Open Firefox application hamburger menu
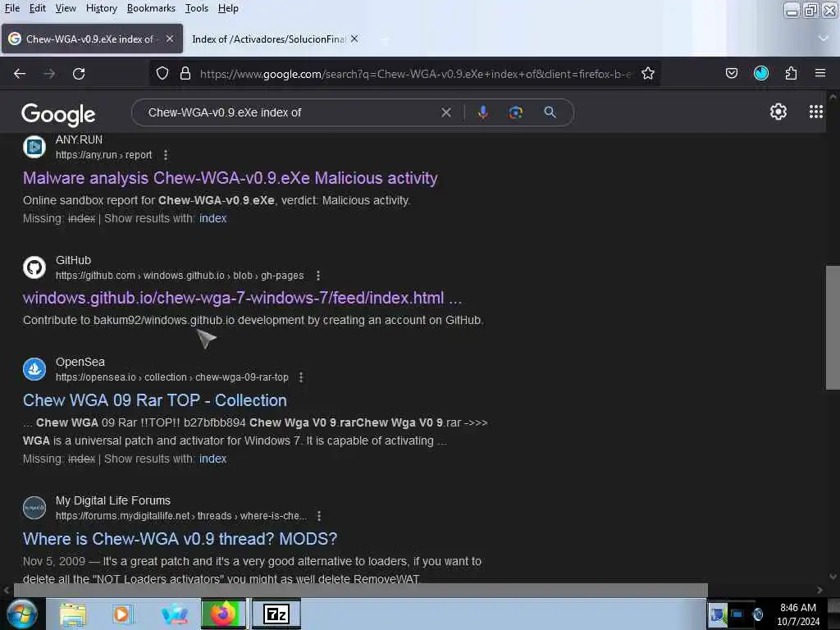The width and height of the screenshot is (840, 630). click(x=819, y=73)
